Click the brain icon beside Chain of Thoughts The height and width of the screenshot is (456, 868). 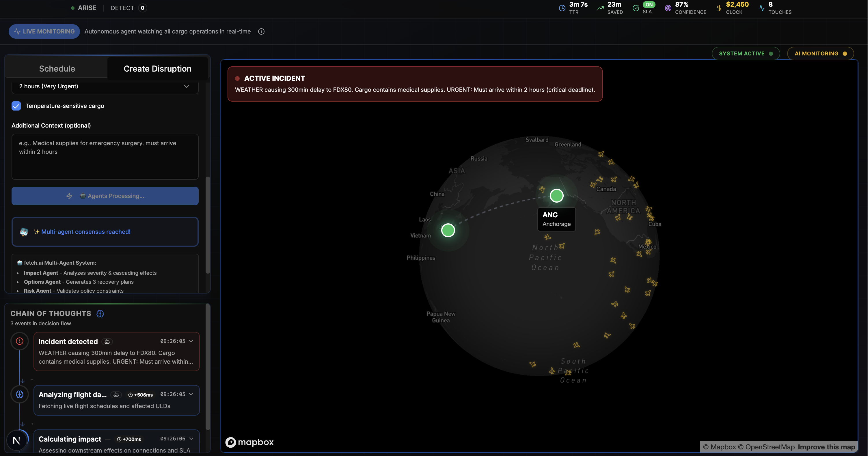click(x=100, y=313)
